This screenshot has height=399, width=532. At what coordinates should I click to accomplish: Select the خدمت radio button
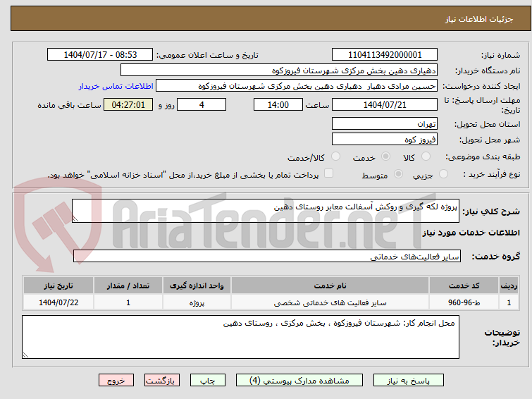pyautogui.click(x=385, y=156)
